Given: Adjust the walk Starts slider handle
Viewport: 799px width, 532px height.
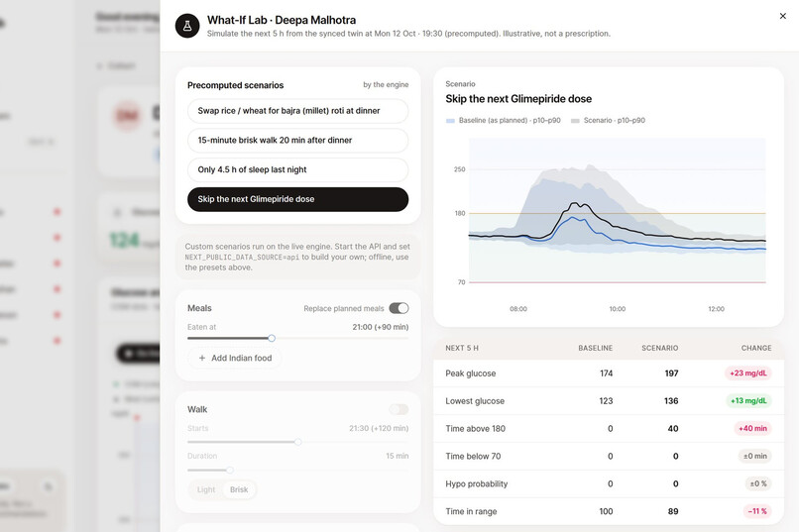Looking at the screenshot, I should coord(298,442).
